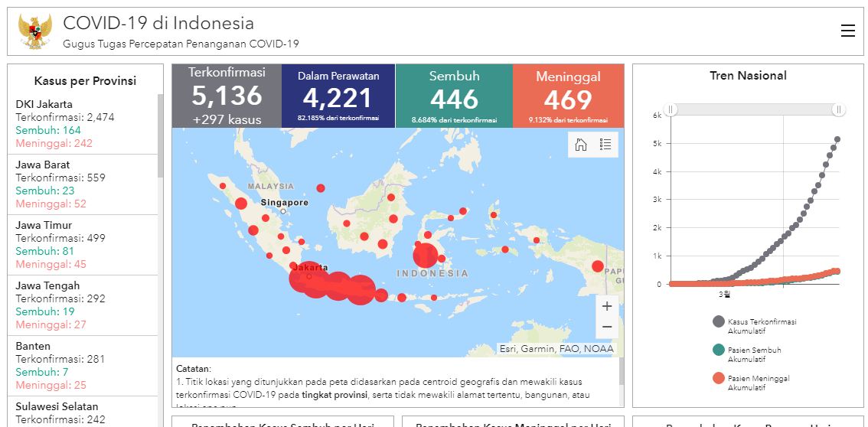
Task: Click Esri attribution text on map
Action: click(556, 349)
